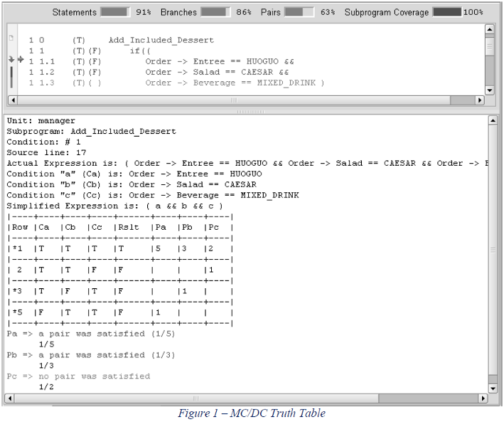Click the 'Source line: 17' text

[x=46, y=152]
